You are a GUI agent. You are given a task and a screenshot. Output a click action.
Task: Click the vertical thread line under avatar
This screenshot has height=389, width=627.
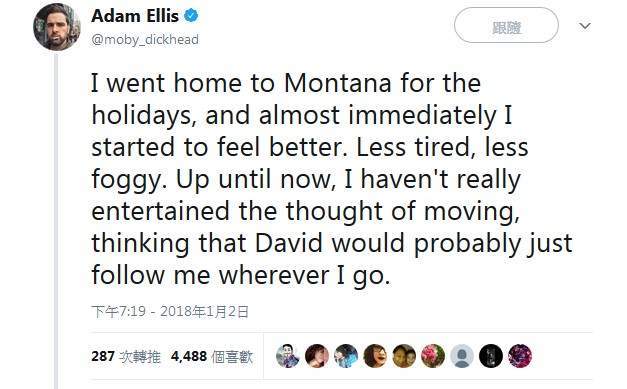point(56,221)
